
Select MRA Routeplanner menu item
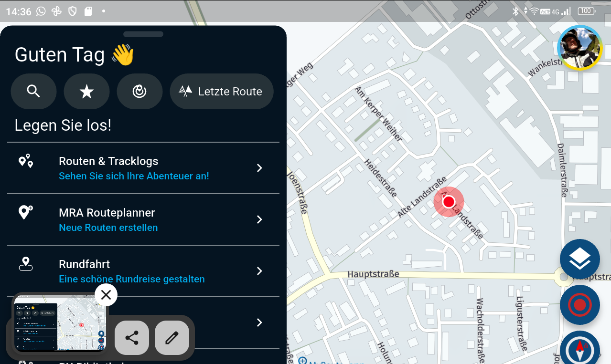[107, 213]
